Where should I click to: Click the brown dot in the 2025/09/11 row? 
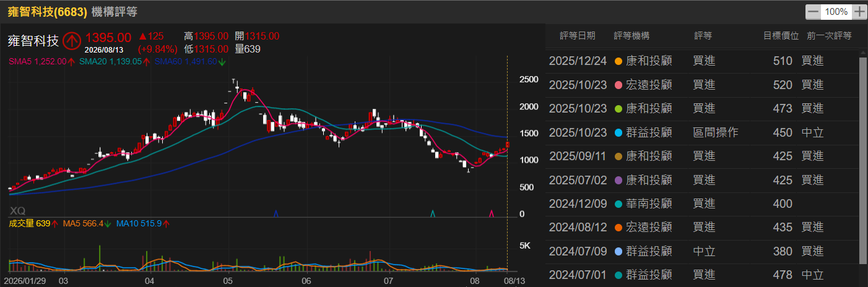(618, 156)
